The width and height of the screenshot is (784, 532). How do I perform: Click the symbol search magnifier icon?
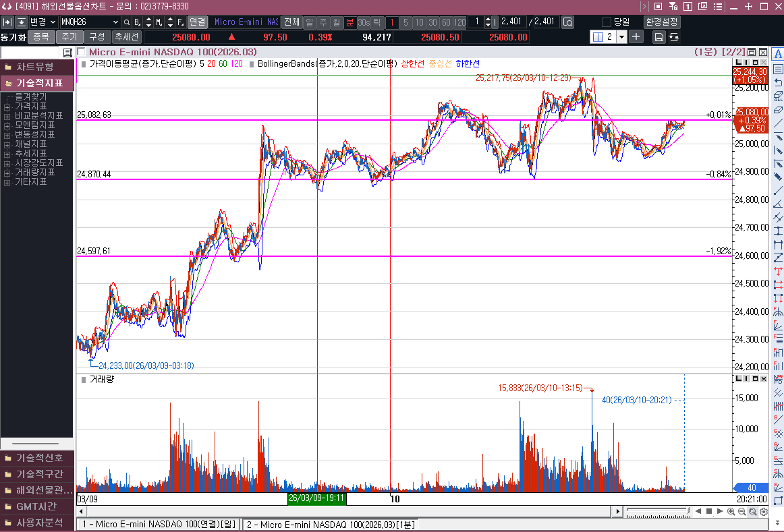click(x=127, y=22)
